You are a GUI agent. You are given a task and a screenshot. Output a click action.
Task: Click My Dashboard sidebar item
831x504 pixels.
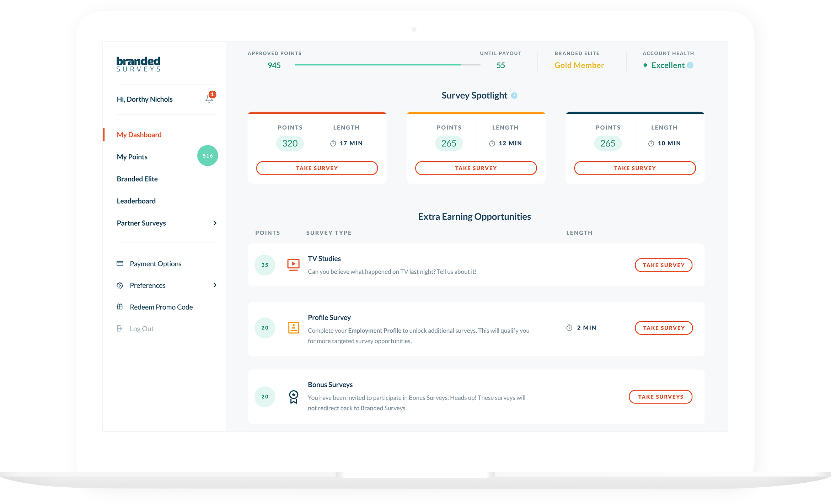(139, 134)
